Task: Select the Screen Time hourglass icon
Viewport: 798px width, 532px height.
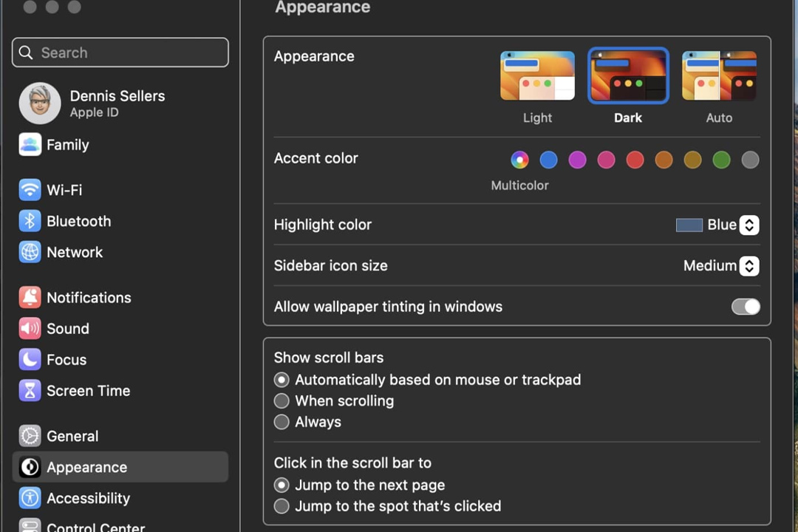Action: (30, 391)
